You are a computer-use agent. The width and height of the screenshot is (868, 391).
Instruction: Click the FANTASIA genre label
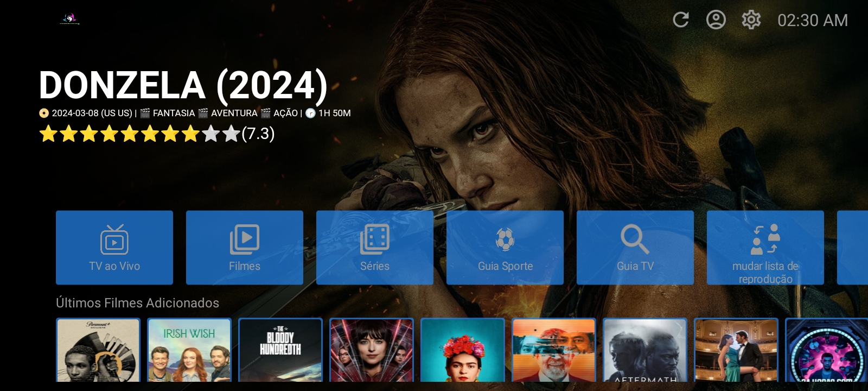[174, 113]
